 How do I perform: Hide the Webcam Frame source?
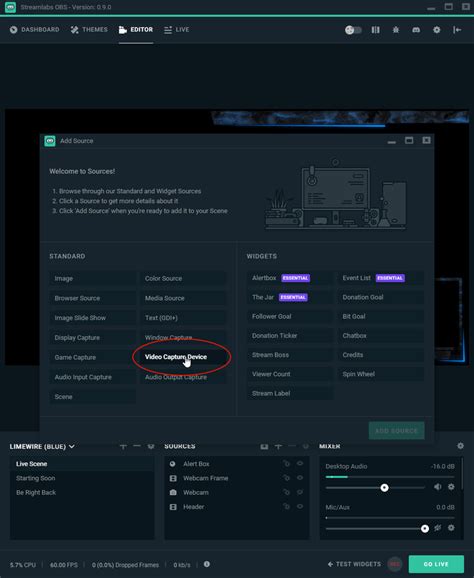pyautogui.click(x=300, y=478)
